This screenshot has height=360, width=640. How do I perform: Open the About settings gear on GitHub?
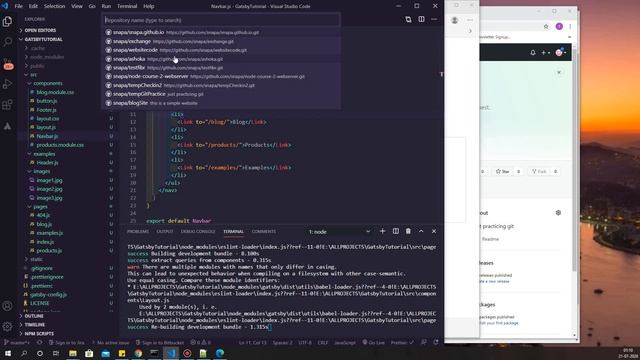point(558,213)
